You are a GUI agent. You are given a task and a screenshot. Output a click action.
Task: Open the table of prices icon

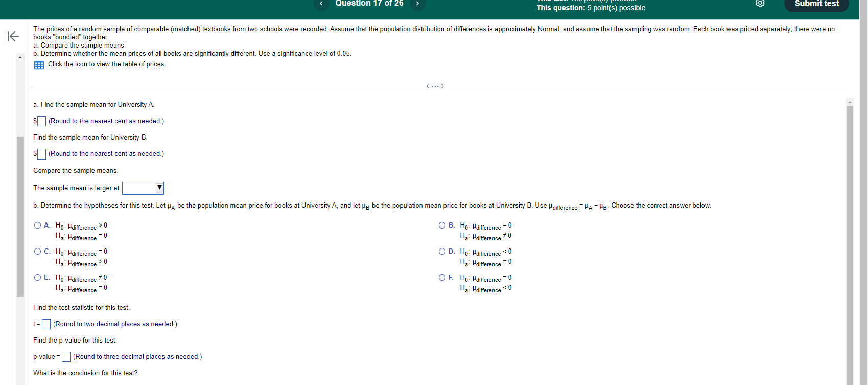pyautogui.click(x=39, y=65)
